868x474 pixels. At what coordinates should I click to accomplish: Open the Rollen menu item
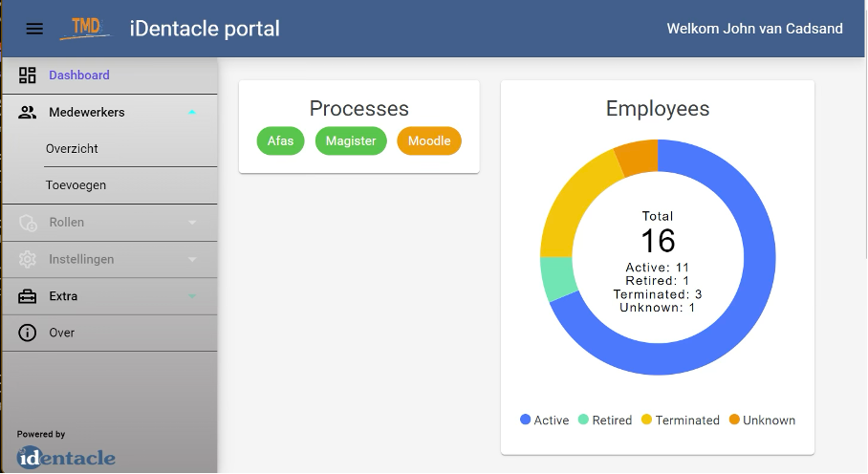point(110,223)
